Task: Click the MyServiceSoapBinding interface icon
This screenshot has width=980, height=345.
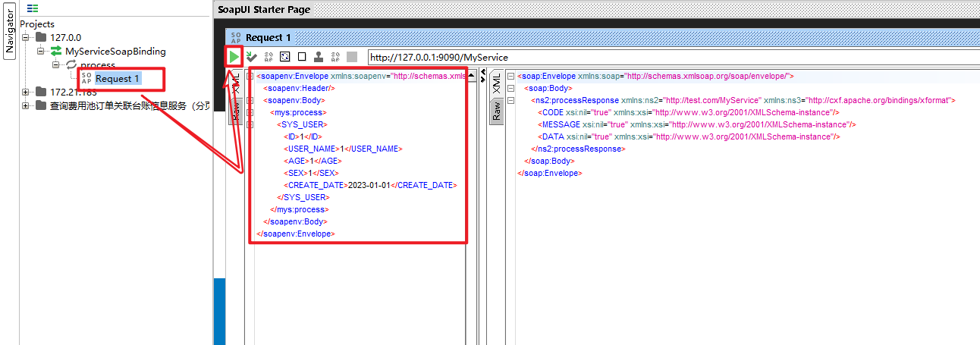Action: coord(56,52)
